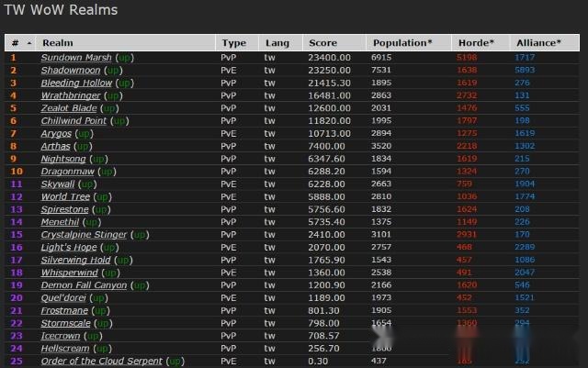Click the Alliance count 5893
Image resolution: width=588 pixels, height=368 pixels.
click(x=525, y=70)
